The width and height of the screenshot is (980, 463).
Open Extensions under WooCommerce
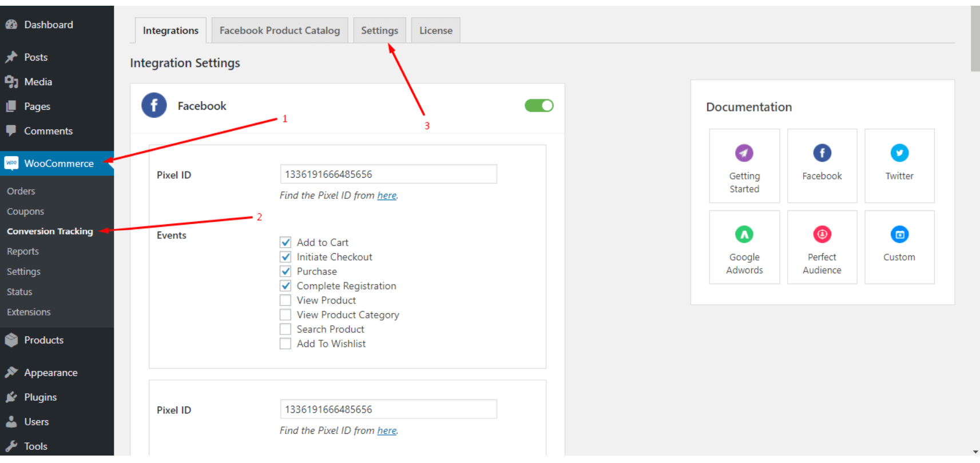29,312
